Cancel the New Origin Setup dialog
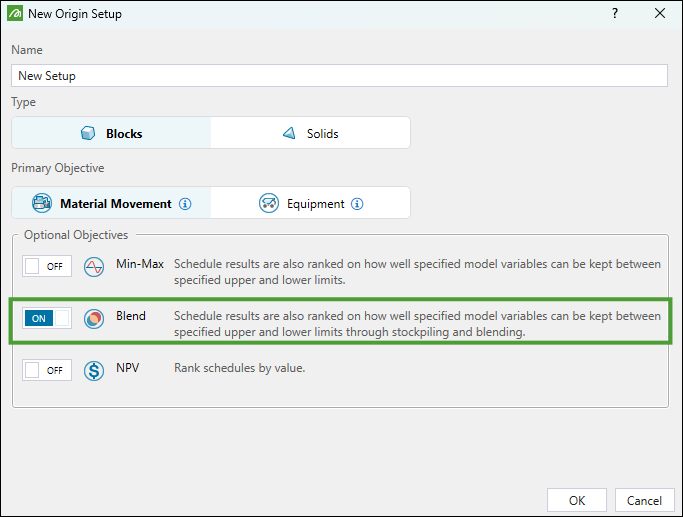Screen dimensions: 683x517 coord(644,500)
